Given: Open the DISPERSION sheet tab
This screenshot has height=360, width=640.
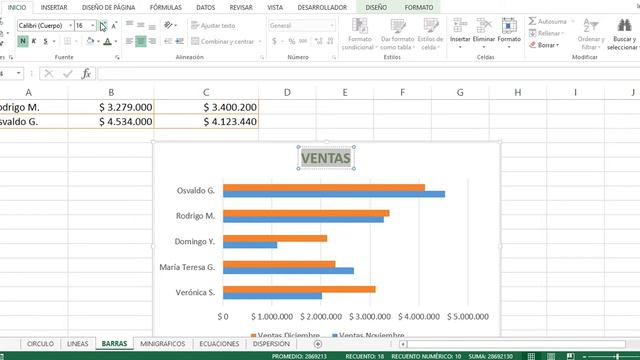Looking at the screenshot, I should (271, 344).
